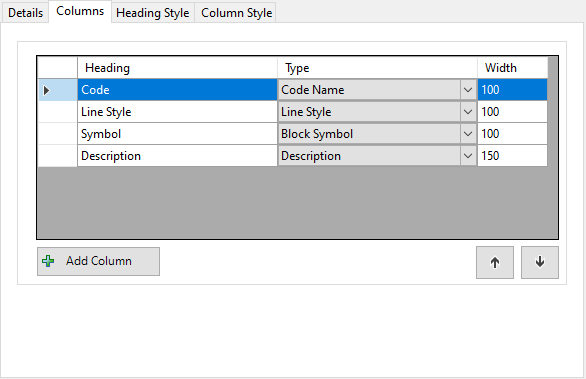
Task: Open the Code Name type dropdown
Action: point(468,90)
